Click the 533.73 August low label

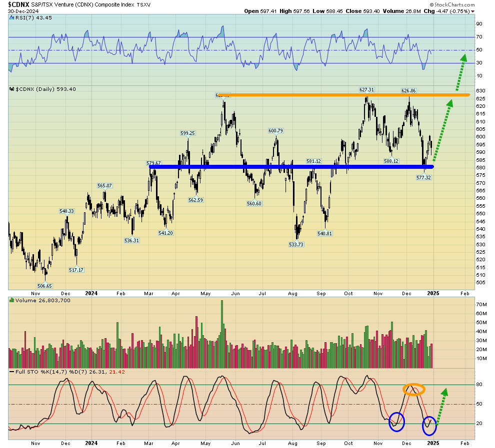tap(296, 245)
